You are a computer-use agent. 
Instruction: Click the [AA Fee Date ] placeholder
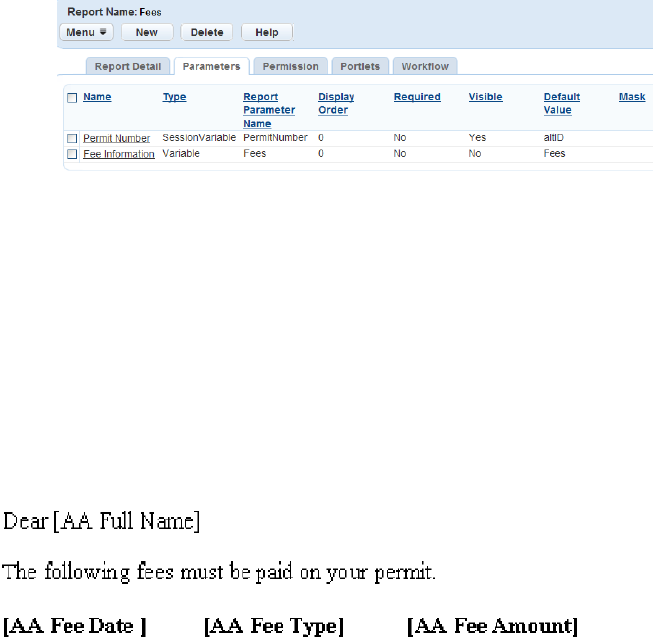[75, 626]
